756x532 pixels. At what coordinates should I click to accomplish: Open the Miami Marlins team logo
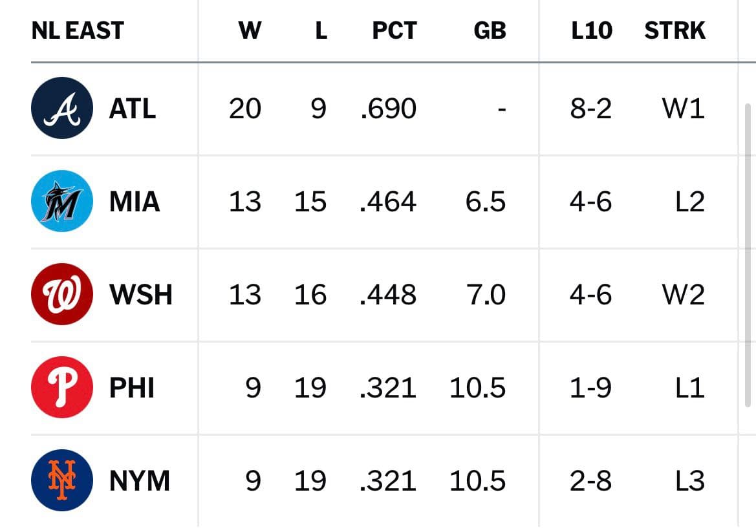[x=61, y=201]
